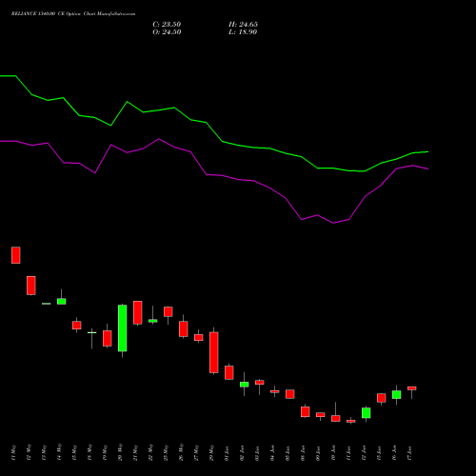This screenshot has width=476, height=476.
Task: Click the 01 Jun date label
Action: coord(227,453)
